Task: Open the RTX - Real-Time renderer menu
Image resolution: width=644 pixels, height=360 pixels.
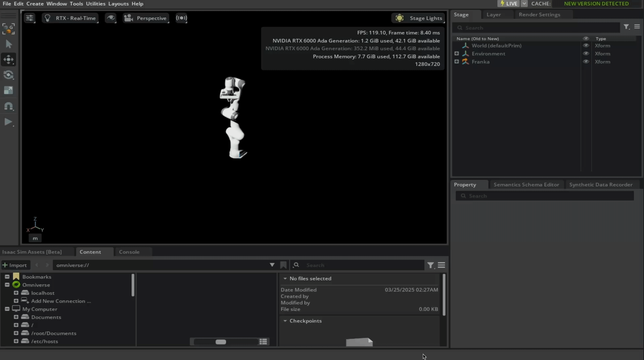Action: (x=70, y=18)
